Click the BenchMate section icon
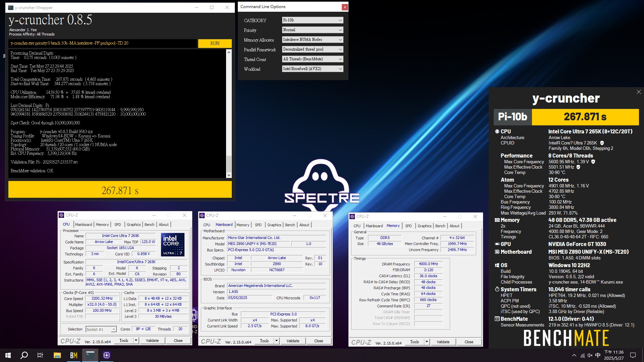The height and width of the screenshot is (362, 644). click(497, 319)
